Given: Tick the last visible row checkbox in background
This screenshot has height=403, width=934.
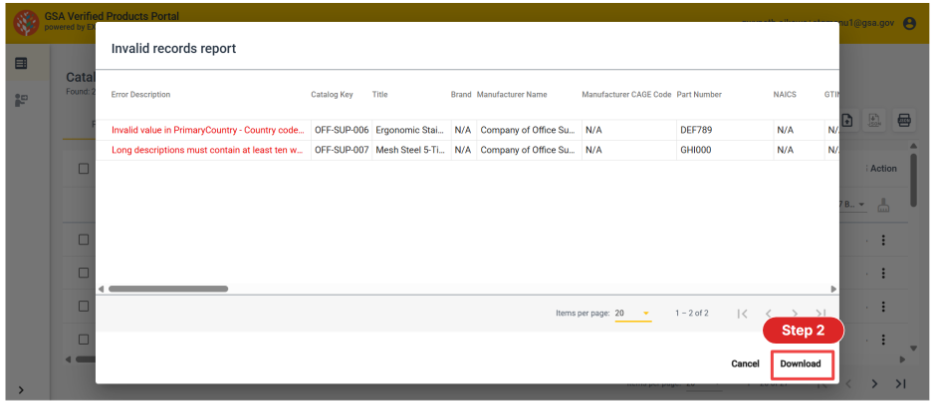Looking at the screenshot, I should click(84, 339).
